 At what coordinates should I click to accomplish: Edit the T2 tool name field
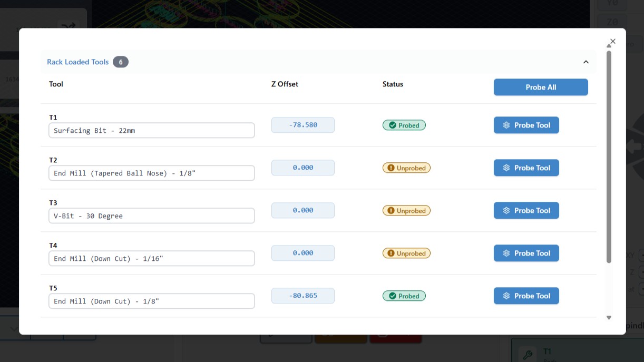pos(151,173)
